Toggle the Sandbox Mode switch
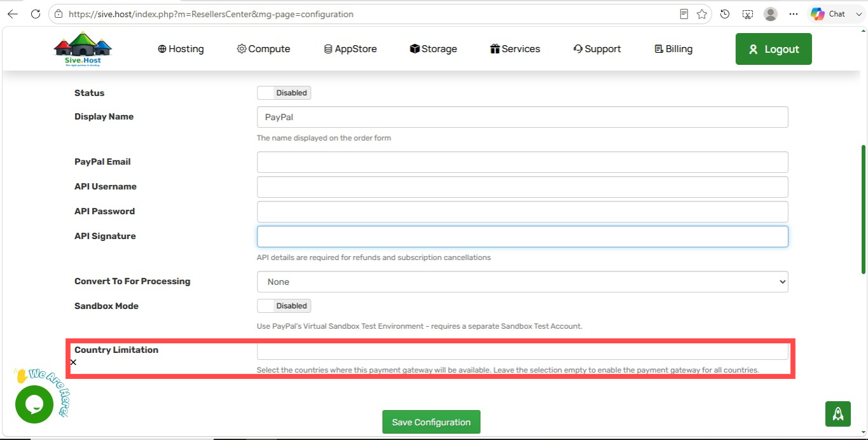This screenshot has height=440, width=868. (x=284, y=306)
